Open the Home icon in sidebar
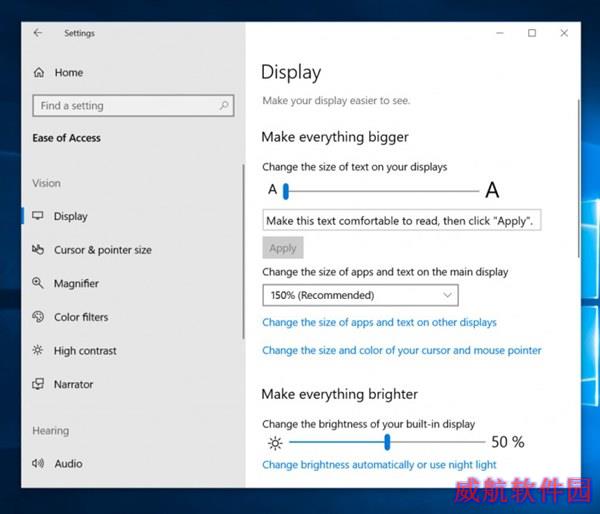This screenshot has width=600, height=514. (39, 72)
